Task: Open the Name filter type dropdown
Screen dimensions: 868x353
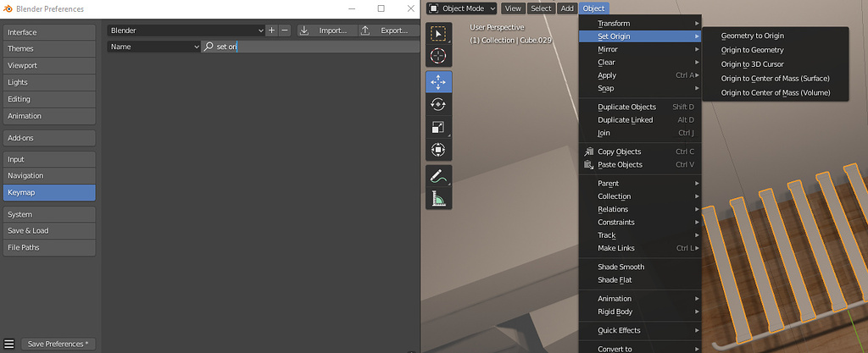Action: (x=153, y=47)
